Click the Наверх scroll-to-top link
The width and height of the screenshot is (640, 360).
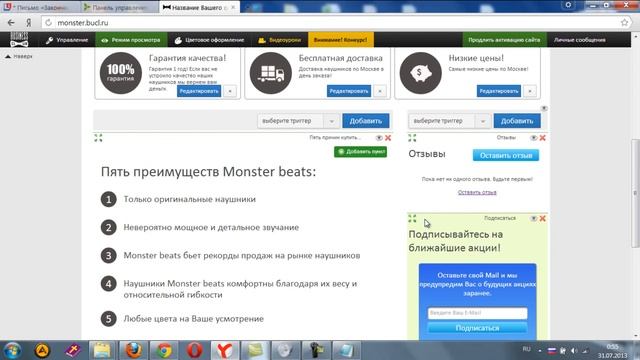coord(19,56)
